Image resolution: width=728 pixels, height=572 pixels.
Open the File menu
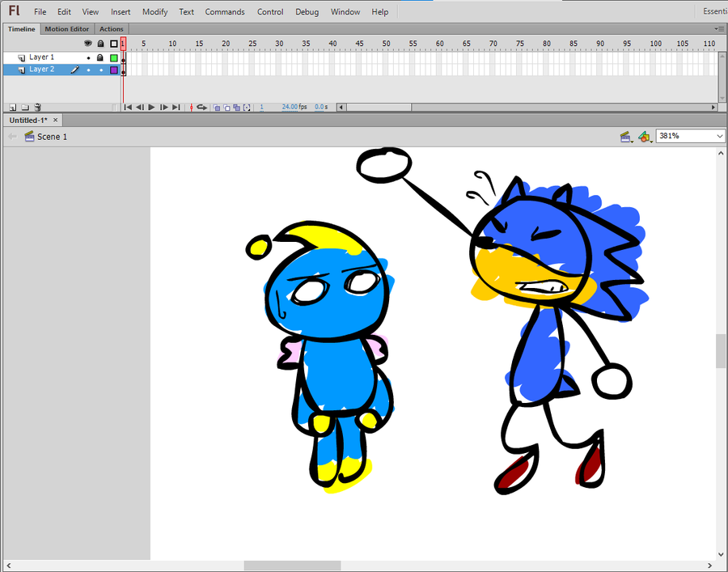click(x=40, y=11)
